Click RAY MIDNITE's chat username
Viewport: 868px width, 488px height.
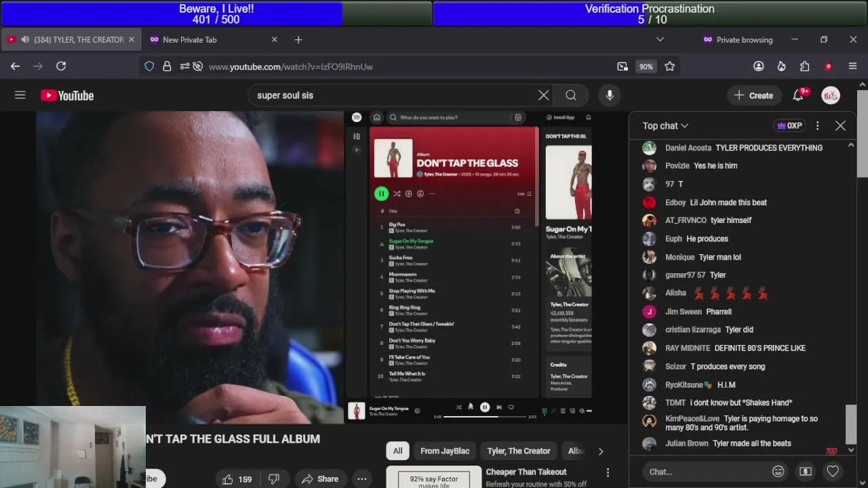(x=688, y=348)
